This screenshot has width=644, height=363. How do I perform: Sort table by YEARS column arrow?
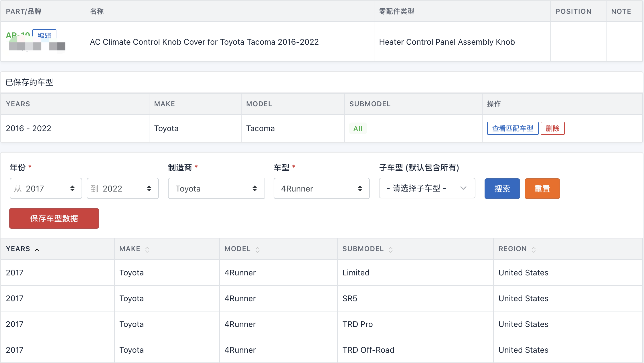pyautogui.click(x=37, y=250)
